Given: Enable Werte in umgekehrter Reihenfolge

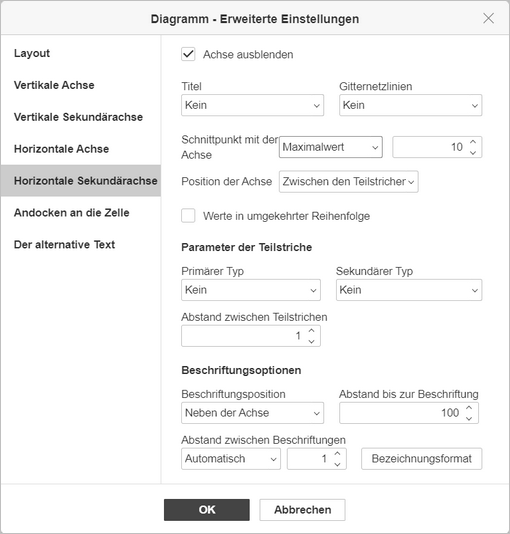Looking at the screenshot, I should tap(188, 216).
